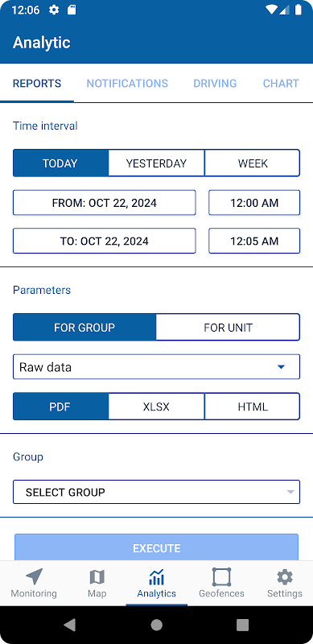313x644 pixels.
Task: Expand the Raw data report dropdown
Action: (x=156, y=367)
